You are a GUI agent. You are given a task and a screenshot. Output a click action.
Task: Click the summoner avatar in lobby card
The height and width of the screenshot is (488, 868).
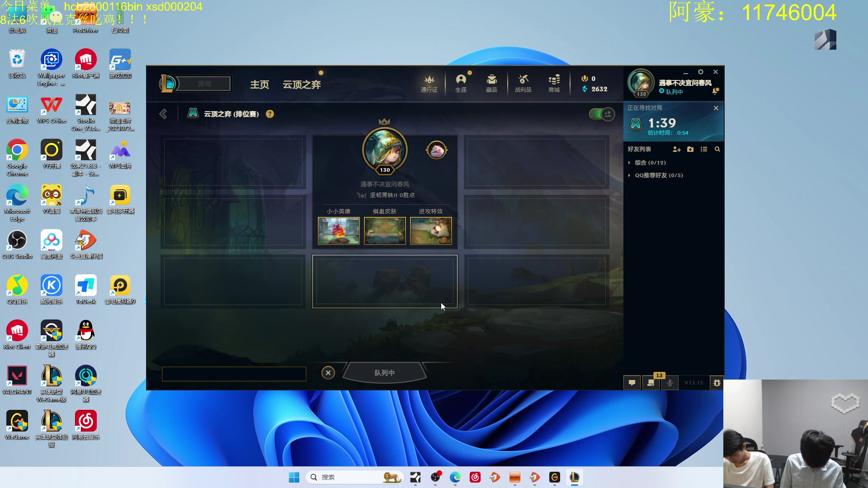coord(385,150)
